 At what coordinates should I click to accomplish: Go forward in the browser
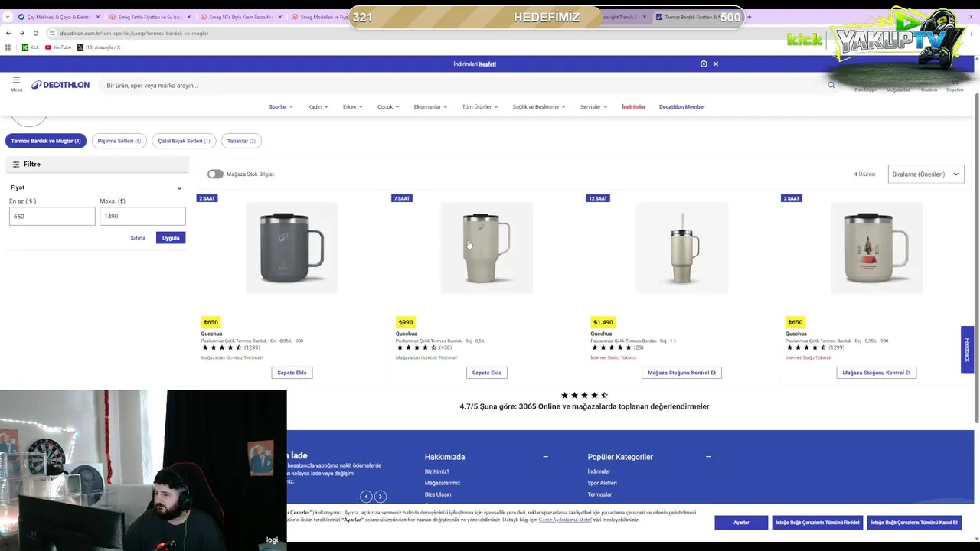pyautogui.click(x=21, y=33)
